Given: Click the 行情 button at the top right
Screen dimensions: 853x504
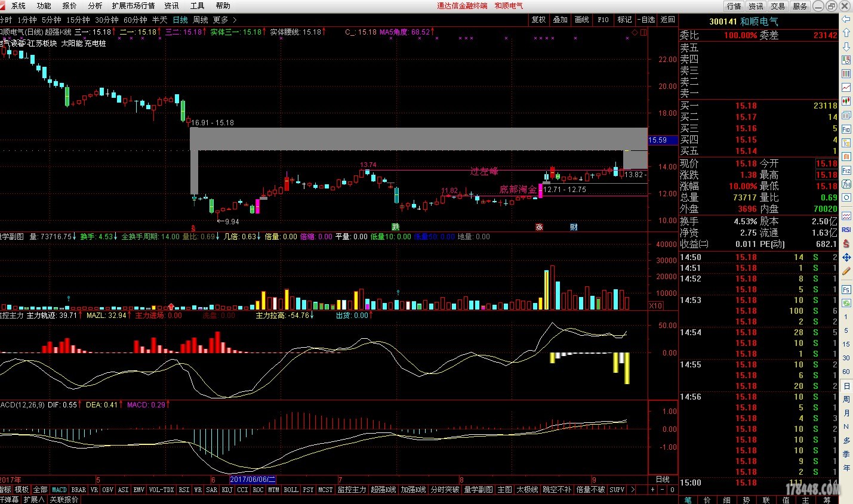Looking at the screenshot, I should tap(734, 6).
